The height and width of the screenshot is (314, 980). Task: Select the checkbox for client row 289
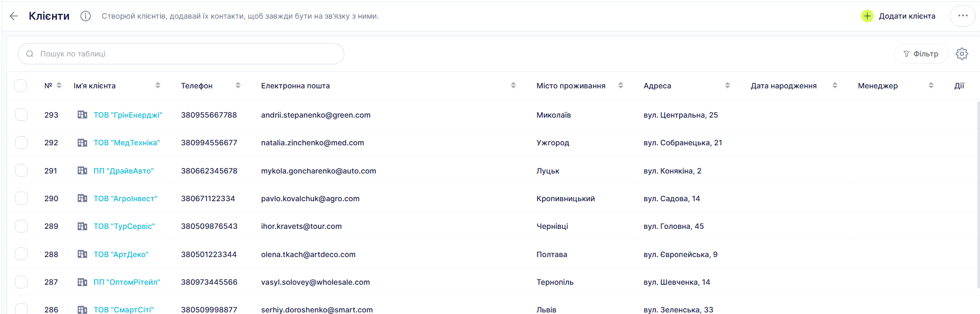point(21,226)
